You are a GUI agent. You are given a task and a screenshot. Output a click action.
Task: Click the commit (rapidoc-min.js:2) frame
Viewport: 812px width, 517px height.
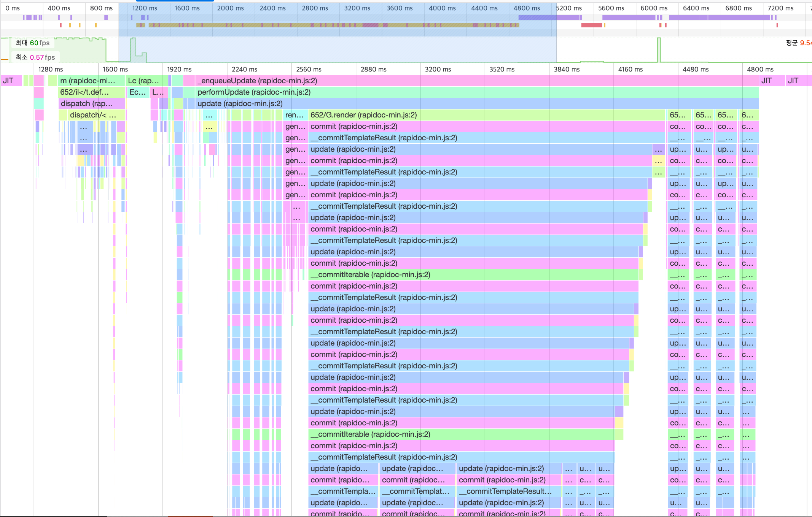click(353, 126)
